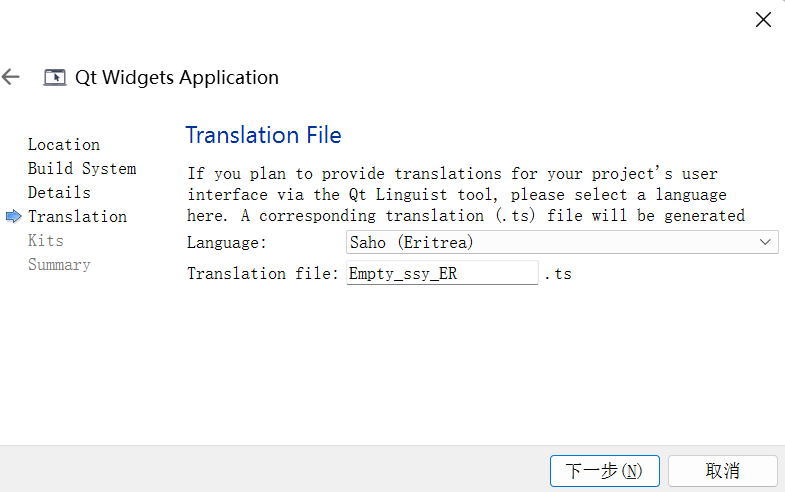This screenshot has height=492, width=785.
Task: Click the Qt Widgets Application wizard icon
Action: 55,78
